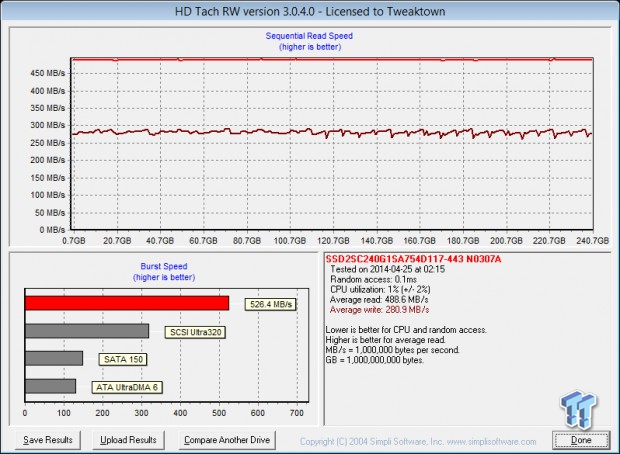Select the SATA 150 bar label
620x454 pixels.
pyautogui.click(x=123, y=359)
